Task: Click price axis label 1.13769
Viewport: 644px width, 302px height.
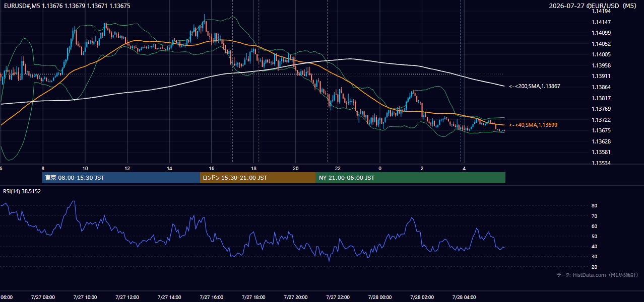Action: [601, 109]
